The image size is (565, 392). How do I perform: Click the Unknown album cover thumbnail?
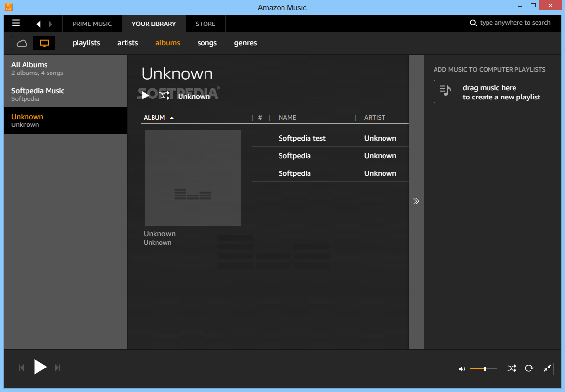coord(192,178)
